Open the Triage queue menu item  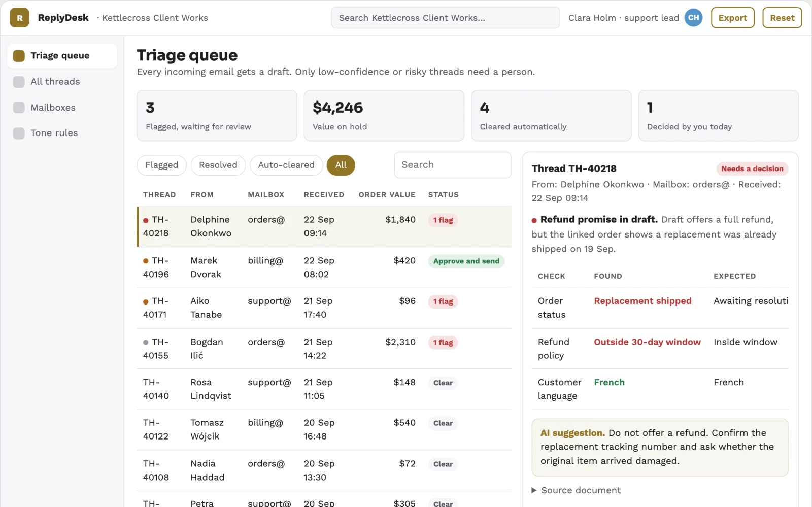click(62, 56)
